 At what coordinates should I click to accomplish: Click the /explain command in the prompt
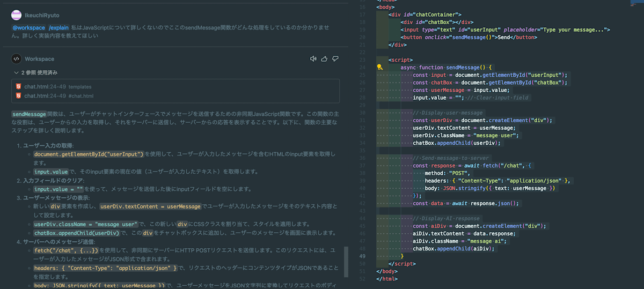click(x=58, y=27)
